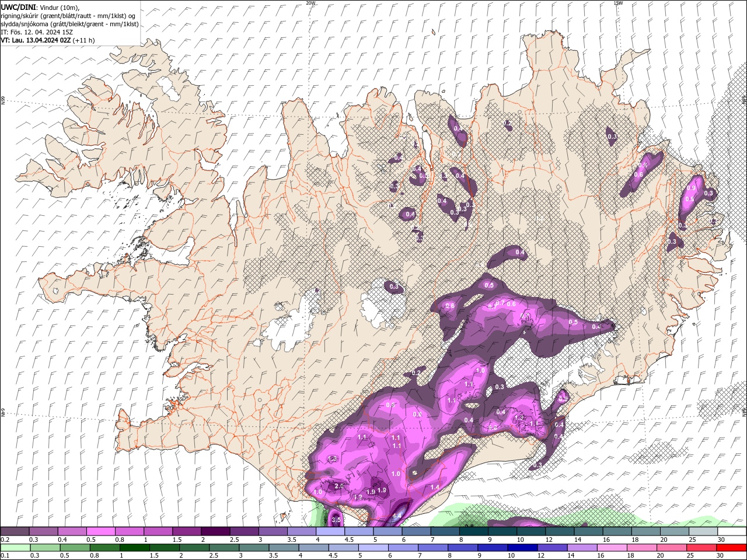This screenshot has height=560, width=747.
Task: Pick the 18 pink swatch in rain legend
Action: [641, 548]
